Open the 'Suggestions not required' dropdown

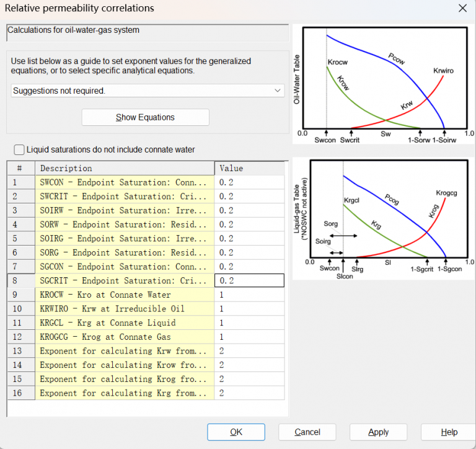(148, 91)
